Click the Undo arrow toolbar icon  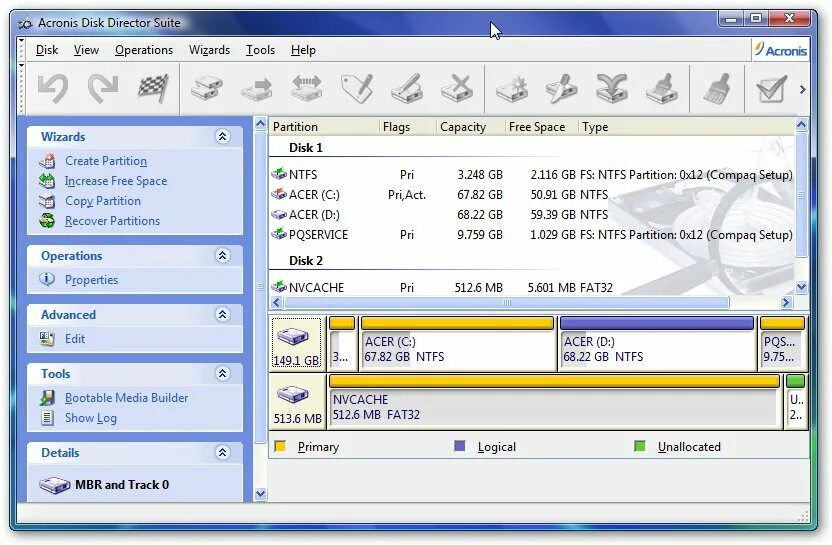pyautogui.click(x=53, y=88)
